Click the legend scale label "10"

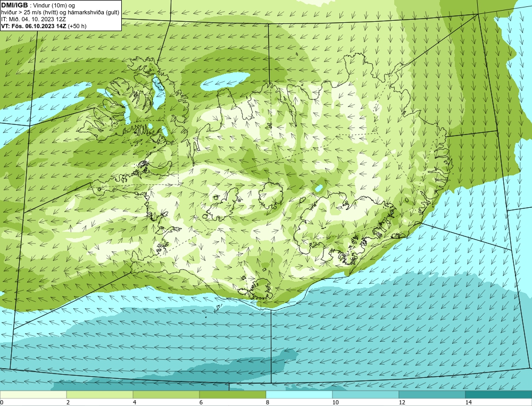335,402
